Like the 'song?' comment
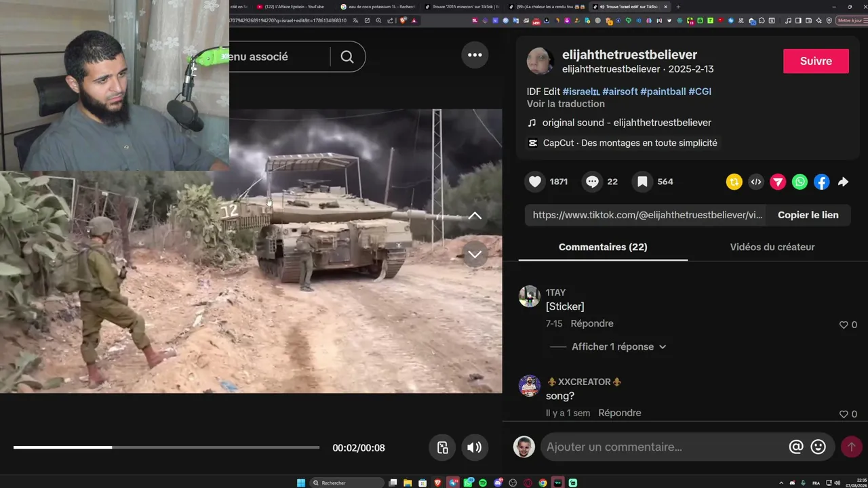The height and width of the screenshot is (488, 868). (844, 414)
